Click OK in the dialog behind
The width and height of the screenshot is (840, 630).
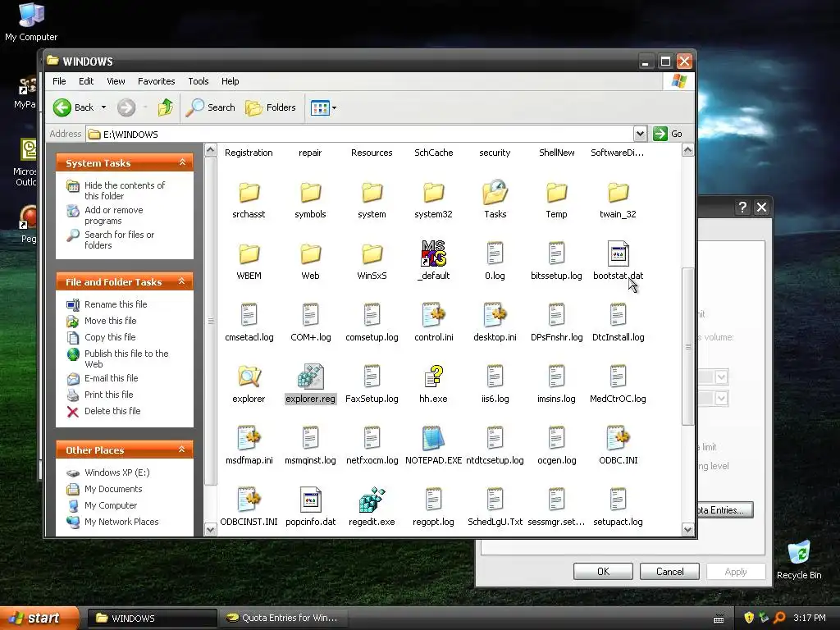603,572
